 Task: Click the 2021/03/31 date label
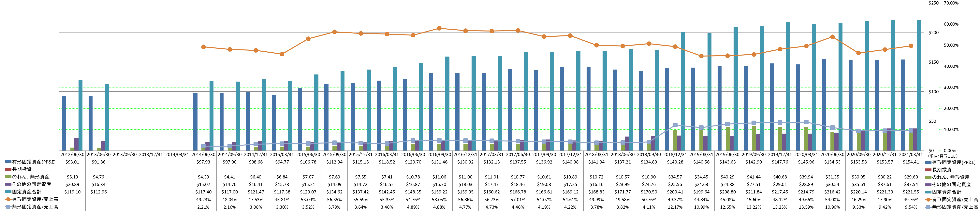911,155
